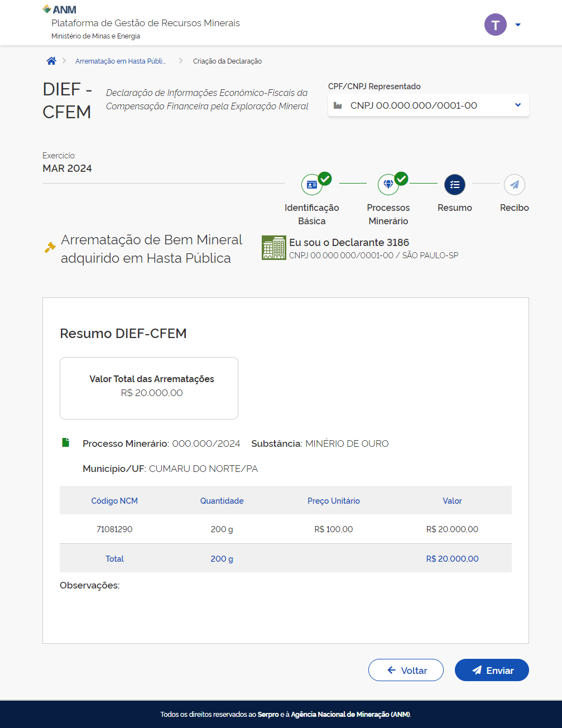Click the Identificação Básica step icon

312,185
